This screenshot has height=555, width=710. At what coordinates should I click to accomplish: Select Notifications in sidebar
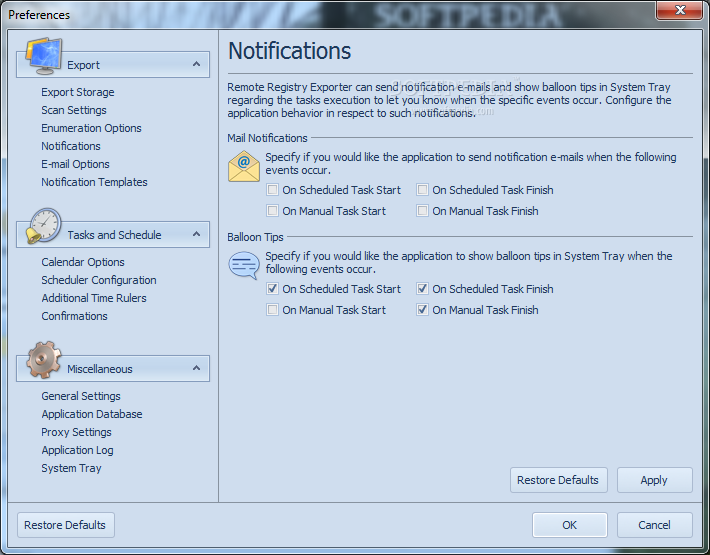71,146
